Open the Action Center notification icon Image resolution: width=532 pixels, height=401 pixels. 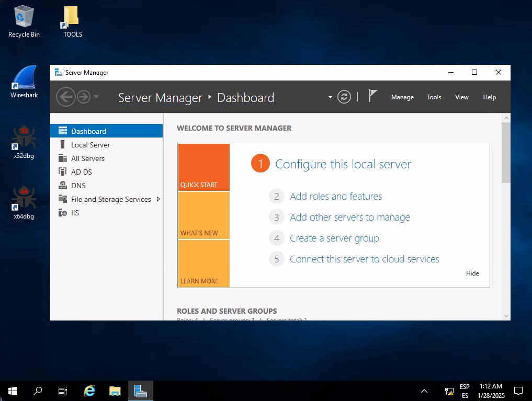[x=518, y=391]
